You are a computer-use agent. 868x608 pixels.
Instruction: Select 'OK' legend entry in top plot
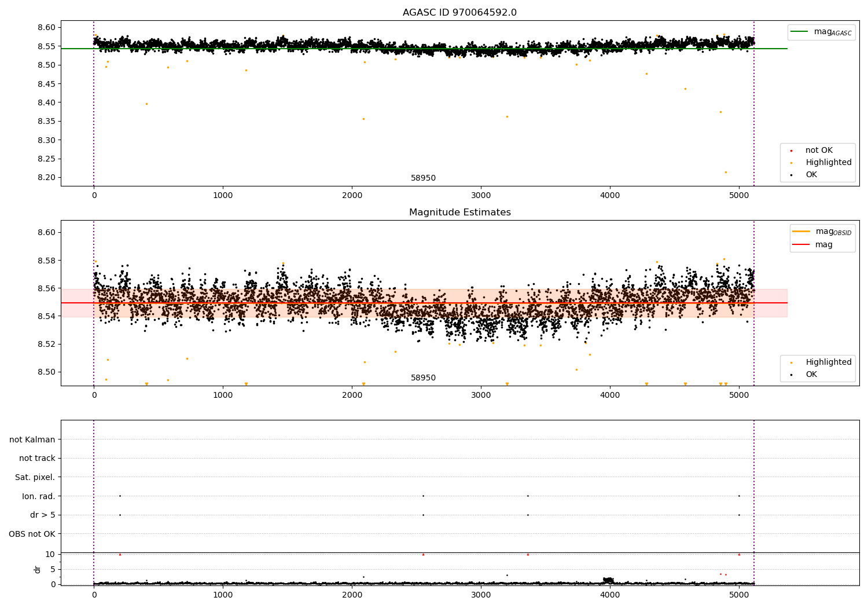[811, 175]
